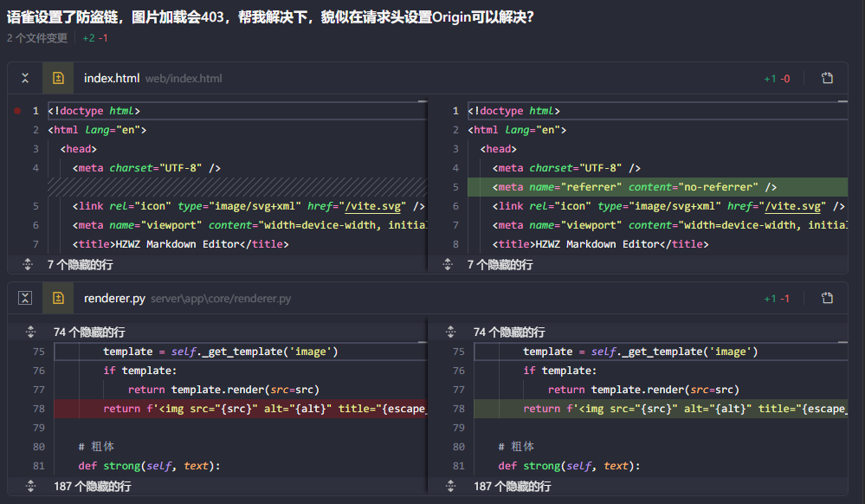Click line number 78 in left pane

tap(39, 409)
